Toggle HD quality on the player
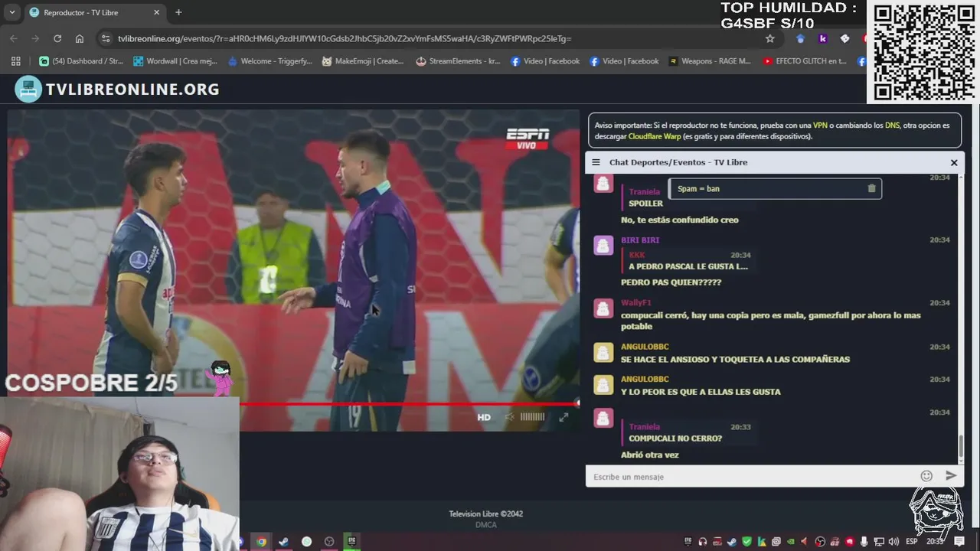This screenshot has height=551, width=980. pyautogui.click(x=484, y=417)
